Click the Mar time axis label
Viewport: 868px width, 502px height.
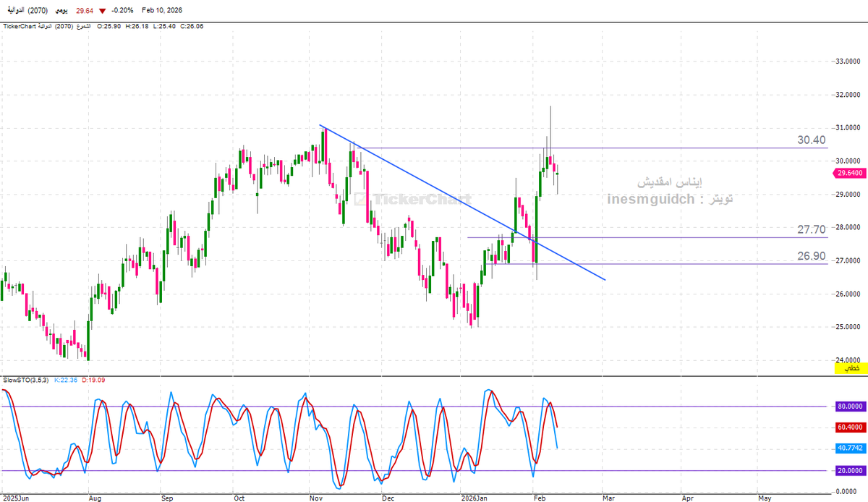[608, 498]
